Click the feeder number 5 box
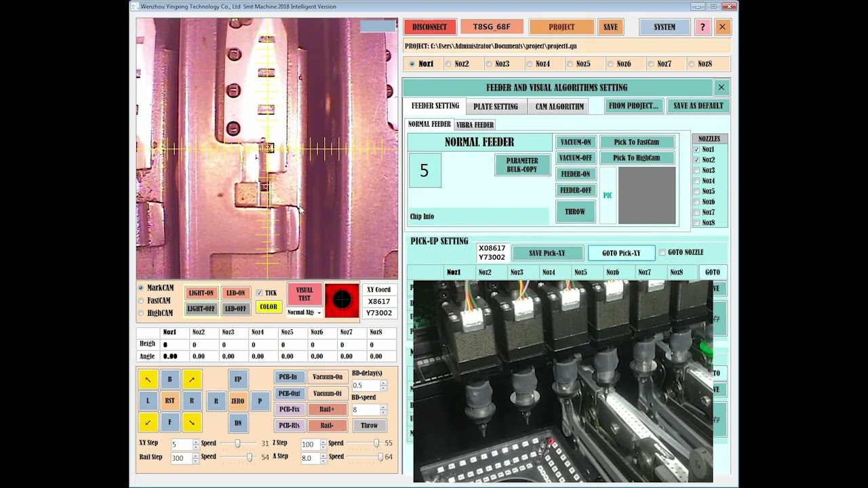 [x=425, y=170]
